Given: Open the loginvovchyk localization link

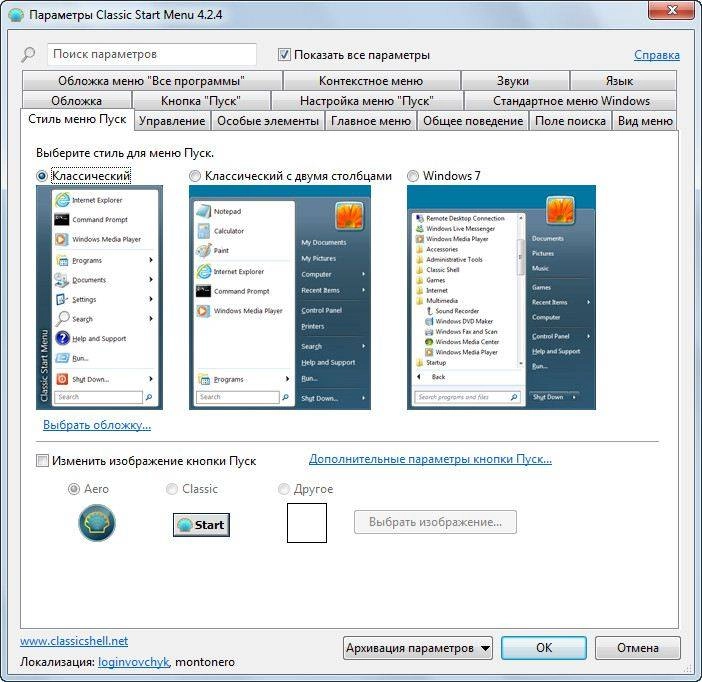Looking at the screenshot, I should click(x=134, y=662).
